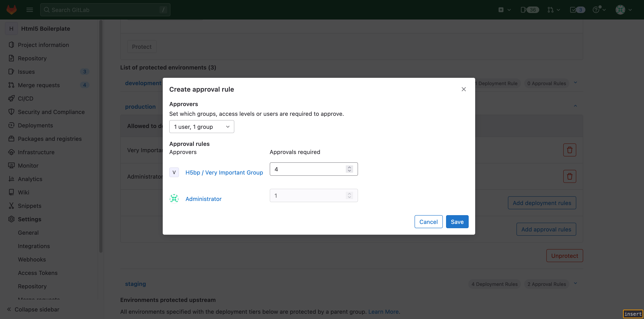644x319 pixels.
Task: Open the approvers selector showing 1 user, 1 group
Action: (202, 127)
